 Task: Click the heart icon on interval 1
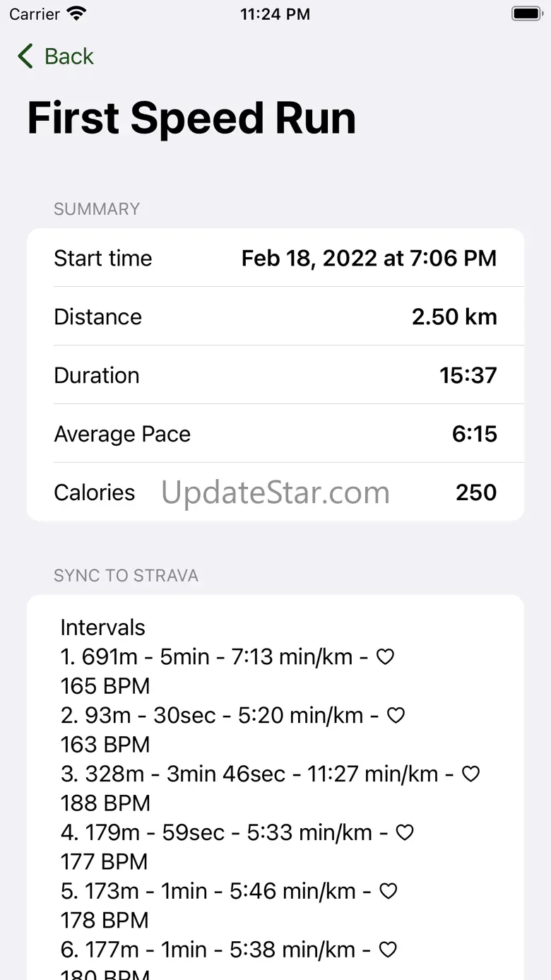tap(385, 657)
